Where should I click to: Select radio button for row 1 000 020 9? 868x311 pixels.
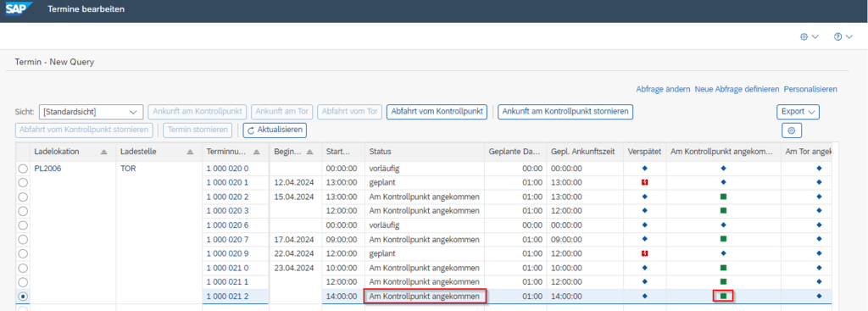pyautogui.click(x=23, y=253)
